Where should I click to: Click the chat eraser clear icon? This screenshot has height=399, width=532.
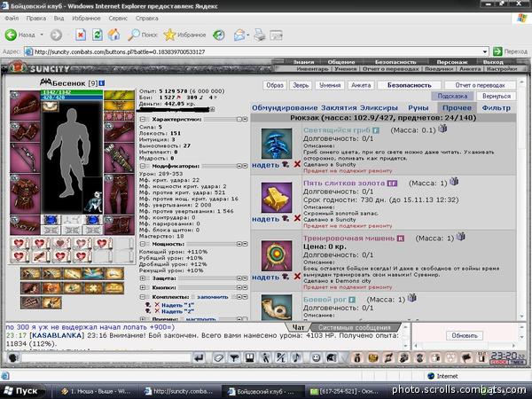click(219, 357)
